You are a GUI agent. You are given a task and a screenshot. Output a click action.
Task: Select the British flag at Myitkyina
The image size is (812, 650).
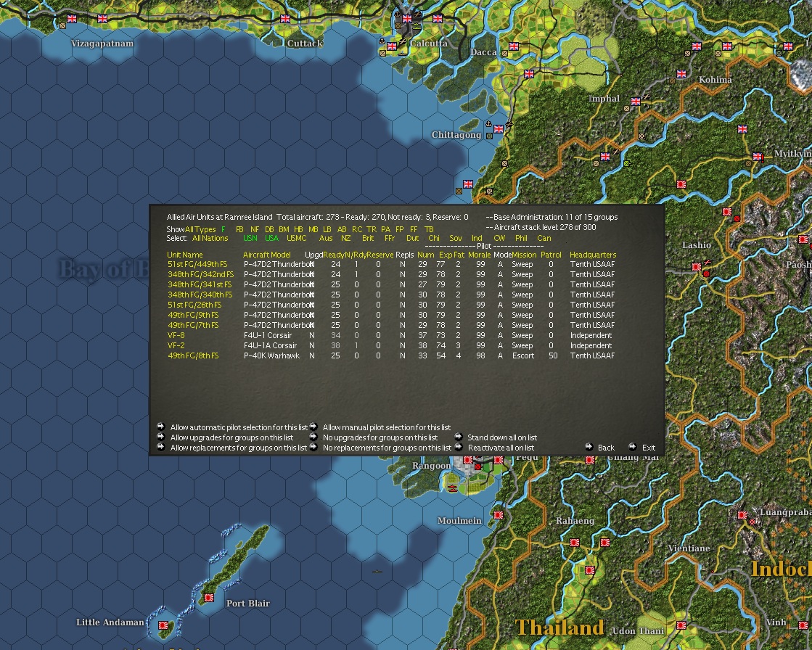pos(758,156)
